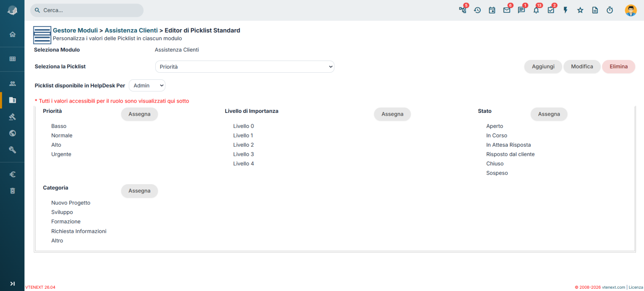Focus the Cerca search field

87,10
